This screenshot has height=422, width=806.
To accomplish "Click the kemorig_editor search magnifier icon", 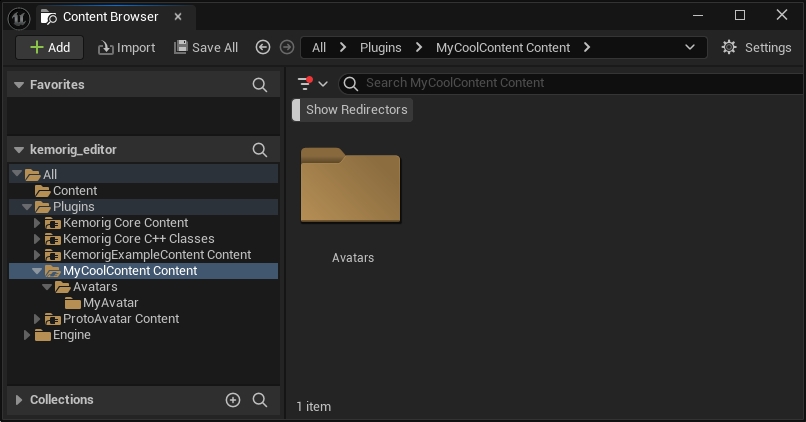I will point(260,150).
